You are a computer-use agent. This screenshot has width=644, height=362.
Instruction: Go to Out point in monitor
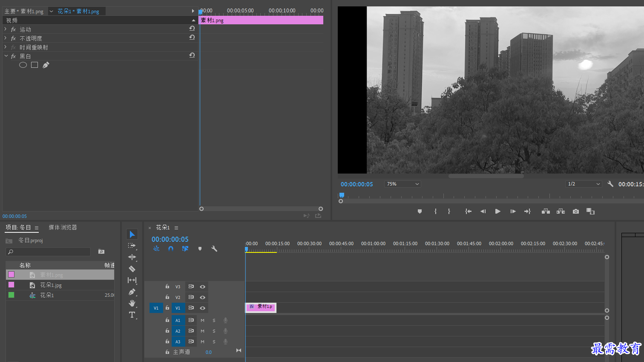click(527, 211)
